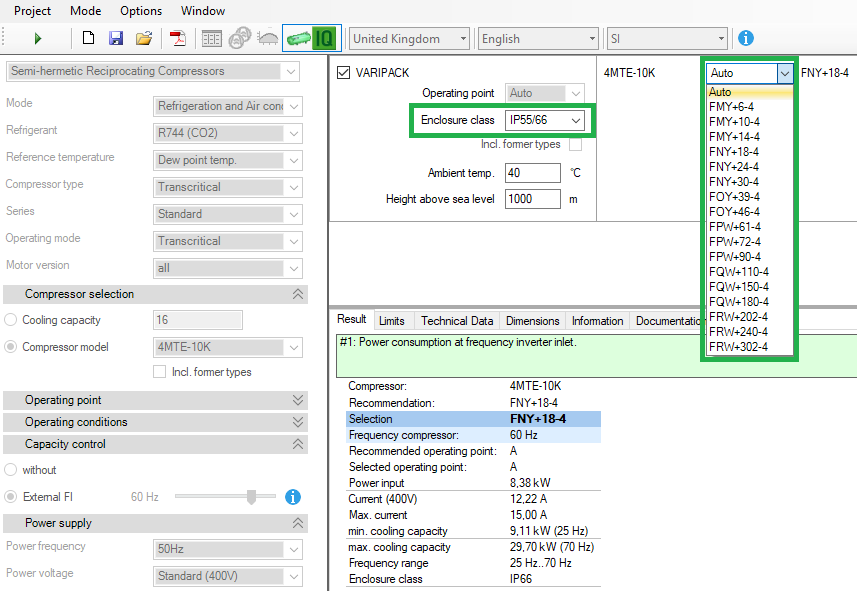Enable Incl. former types under Compressor model
Image resolution: width=857 pixels, height=591 pixels.
[x=159, y=372]
